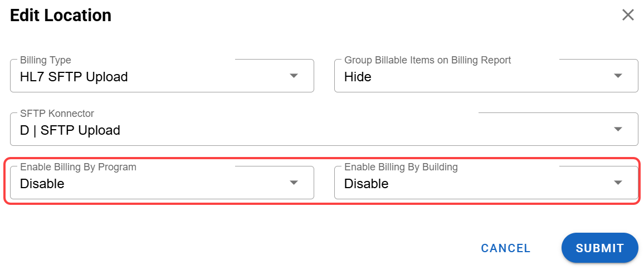Click Group Billable Items on Billing Report label
The image size is (644, 270).
point(427,60)
